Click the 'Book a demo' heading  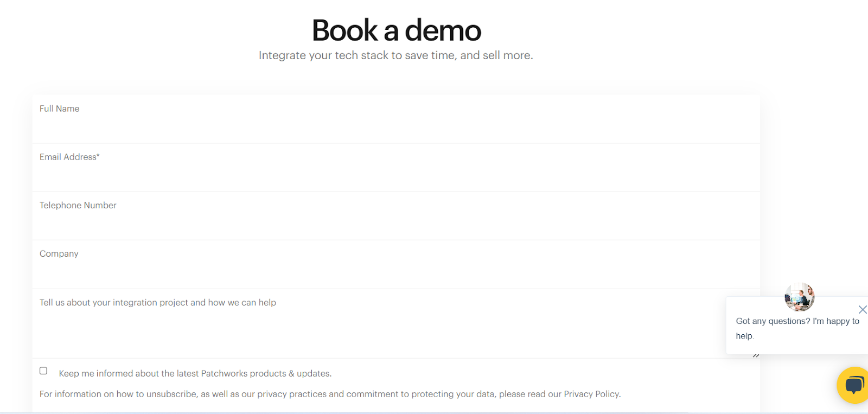(396, 30)
